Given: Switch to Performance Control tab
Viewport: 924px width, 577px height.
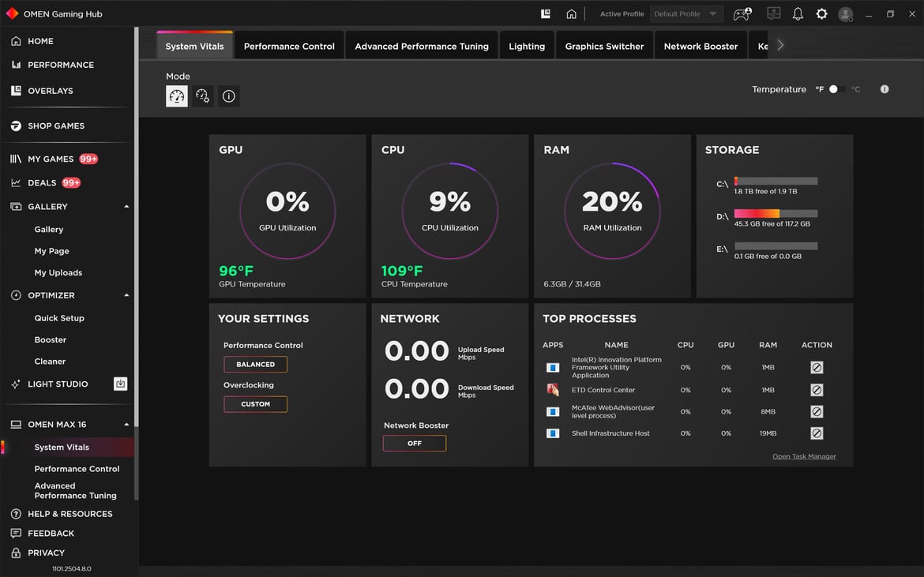Looking at the screenshot, I should [289, 46].
